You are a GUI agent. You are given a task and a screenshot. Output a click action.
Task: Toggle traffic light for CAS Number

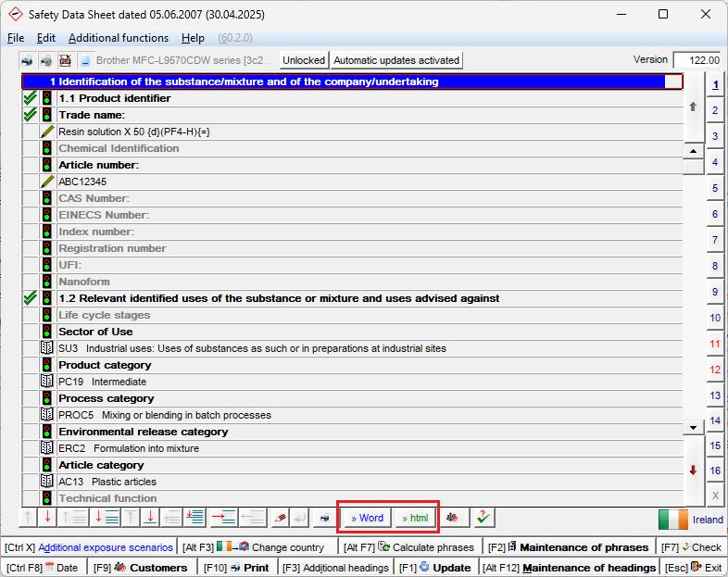(x=47, y=198)
